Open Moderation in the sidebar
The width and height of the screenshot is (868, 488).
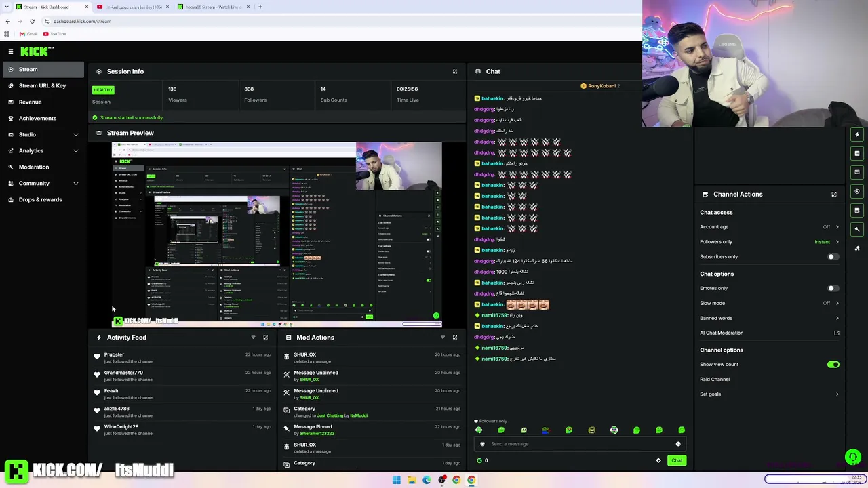[x=42, y=167]
